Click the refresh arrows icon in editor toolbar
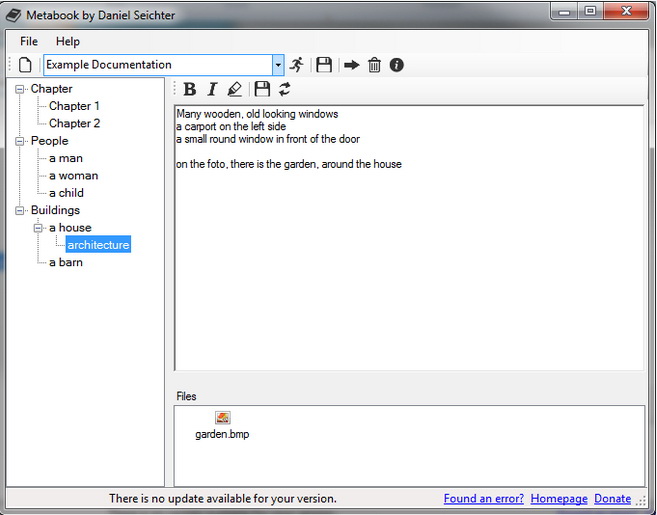The image size is (657, 515). point(285,89)
